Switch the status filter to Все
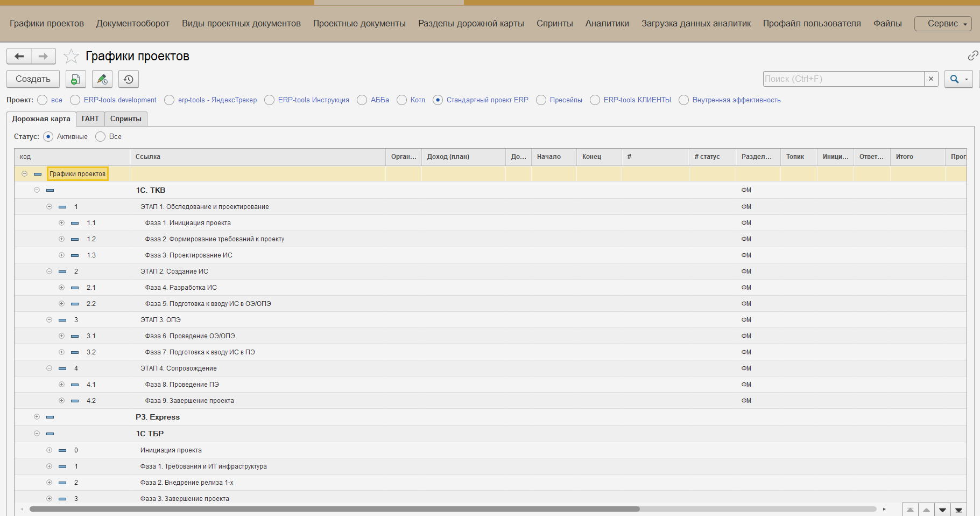Image resolution: width=980 pixels, height=516 pixels. click(x=101, y=137)
